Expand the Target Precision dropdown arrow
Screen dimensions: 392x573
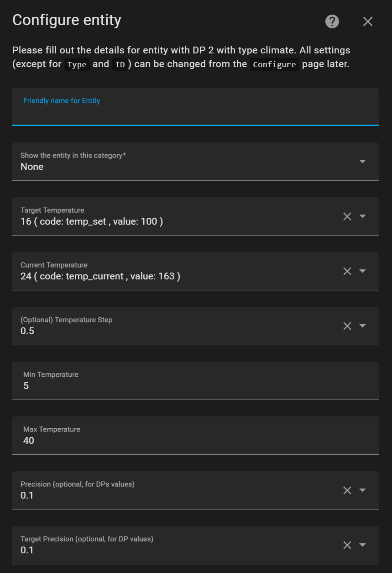[x=363, y=545]
